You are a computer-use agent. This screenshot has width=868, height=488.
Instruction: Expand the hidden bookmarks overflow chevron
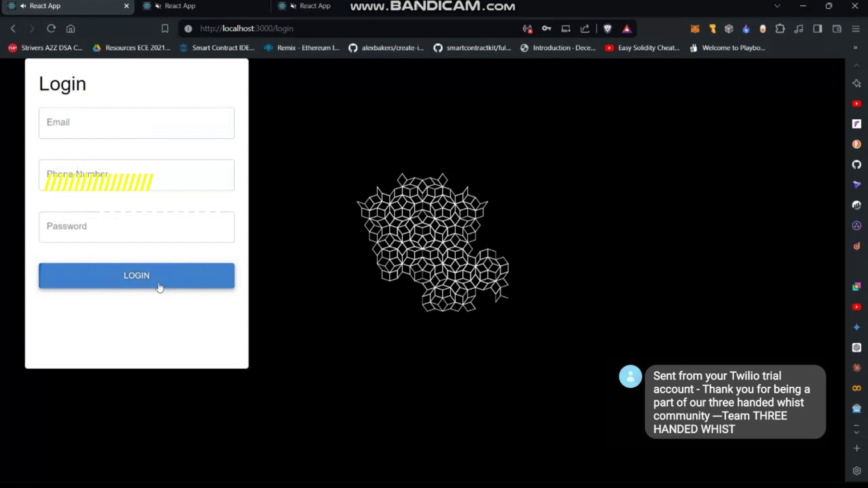[x=855, y=47]
